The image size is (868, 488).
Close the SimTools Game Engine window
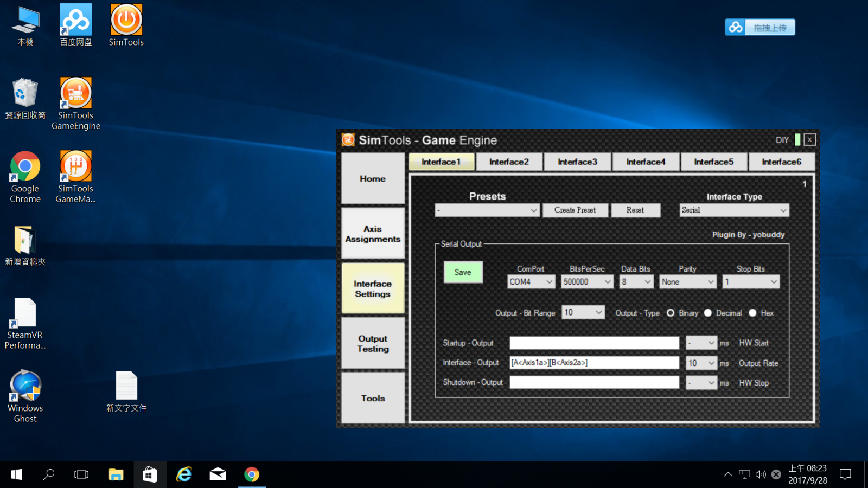tap(809, 140)
